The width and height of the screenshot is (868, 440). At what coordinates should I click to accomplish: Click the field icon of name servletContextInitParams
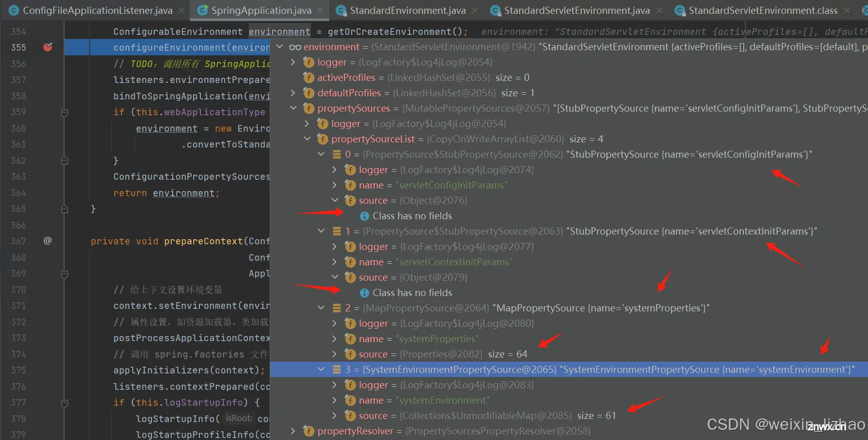click(350, 262)
